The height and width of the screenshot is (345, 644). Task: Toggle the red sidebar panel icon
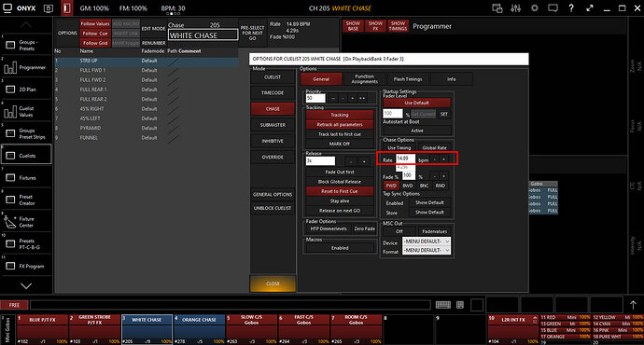66,8
